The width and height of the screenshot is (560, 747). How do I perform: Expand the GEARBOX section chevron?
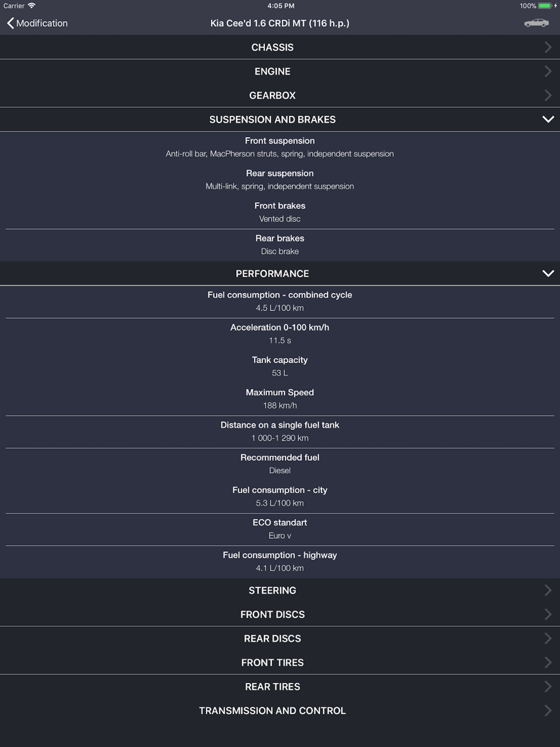548,96
